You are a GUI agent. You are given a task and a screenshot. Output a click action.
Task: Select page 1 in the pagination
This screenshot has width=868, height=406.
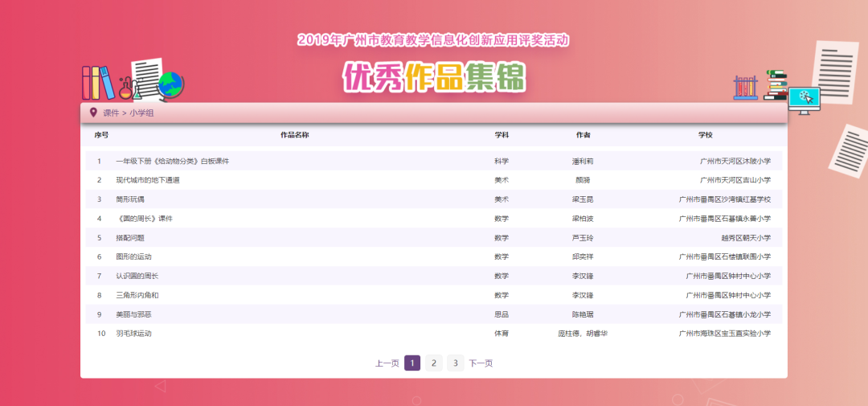412,363
